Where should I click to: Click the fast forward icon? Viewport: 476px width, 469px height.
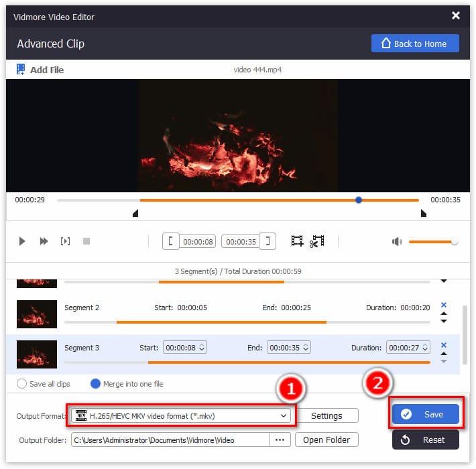44,241
